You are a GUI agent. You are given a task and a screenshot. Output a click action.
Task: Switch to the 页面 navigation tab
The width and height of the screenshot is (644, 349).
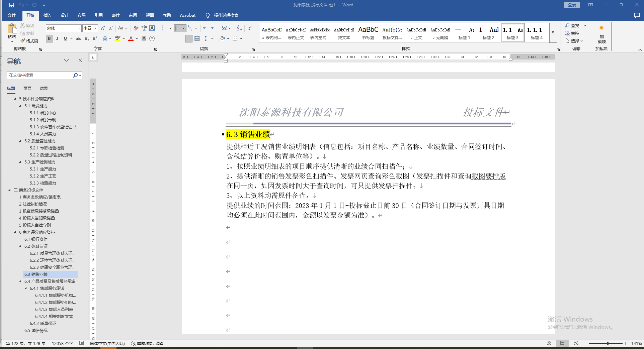[27, 89]
